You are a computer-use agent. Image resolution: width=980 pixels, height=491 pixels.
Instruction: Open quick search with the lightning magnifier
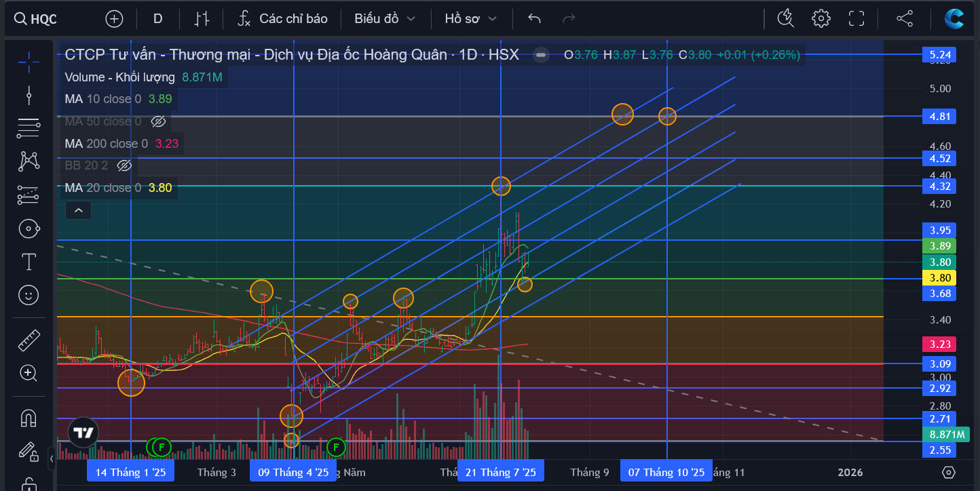coord(786,18)
